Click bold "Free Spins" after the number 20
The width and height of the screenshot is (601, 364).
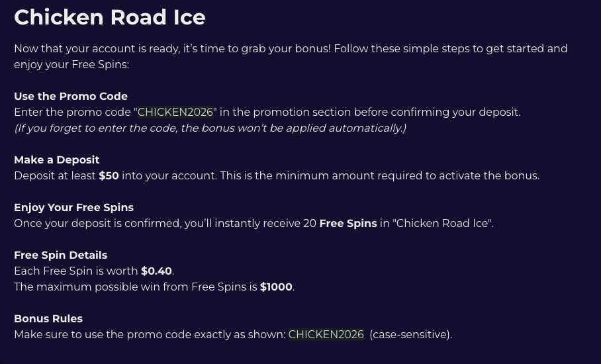point(347,224)
